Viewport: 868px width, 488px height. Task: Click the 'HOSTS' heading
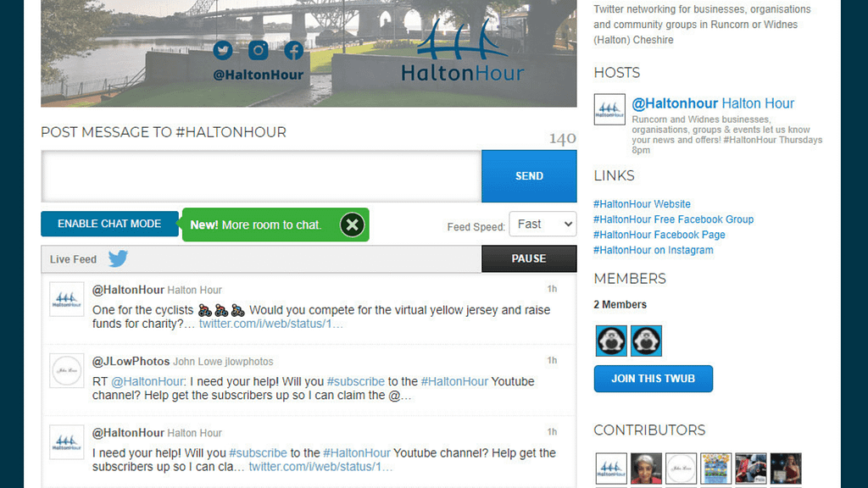[617, 73]
